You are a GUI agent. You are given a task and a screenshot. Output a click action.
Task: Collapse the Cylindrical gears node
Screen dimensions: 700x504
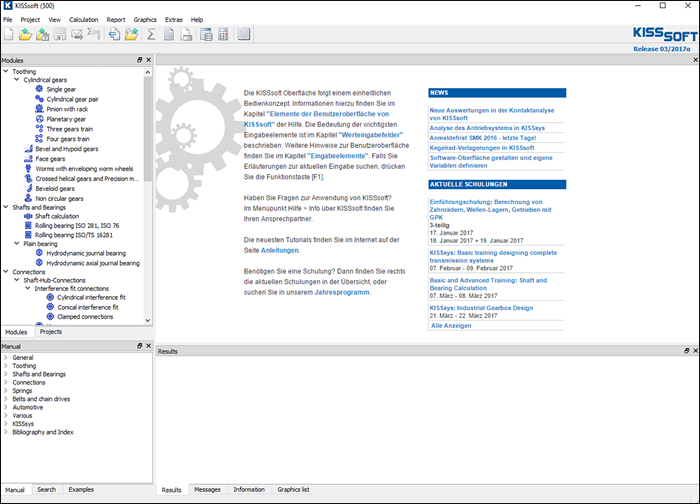pos(17,79)
